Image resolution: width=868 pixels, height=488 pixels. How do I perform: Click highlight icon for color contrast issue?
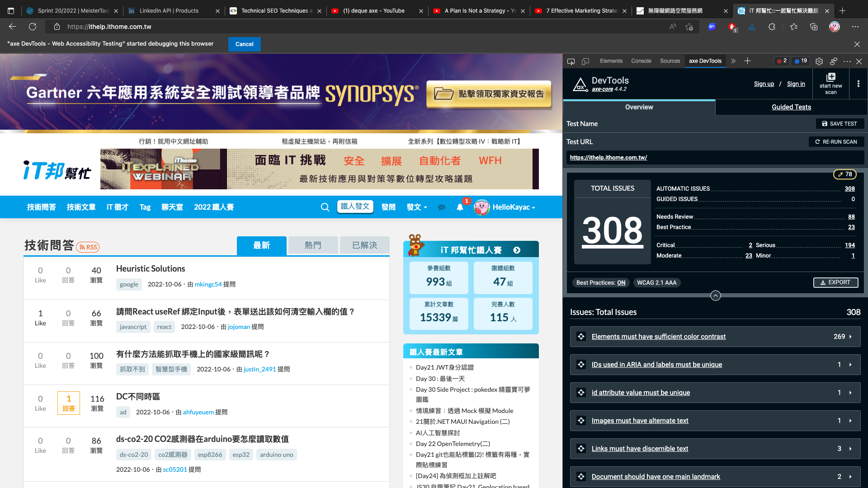point(581,337)
